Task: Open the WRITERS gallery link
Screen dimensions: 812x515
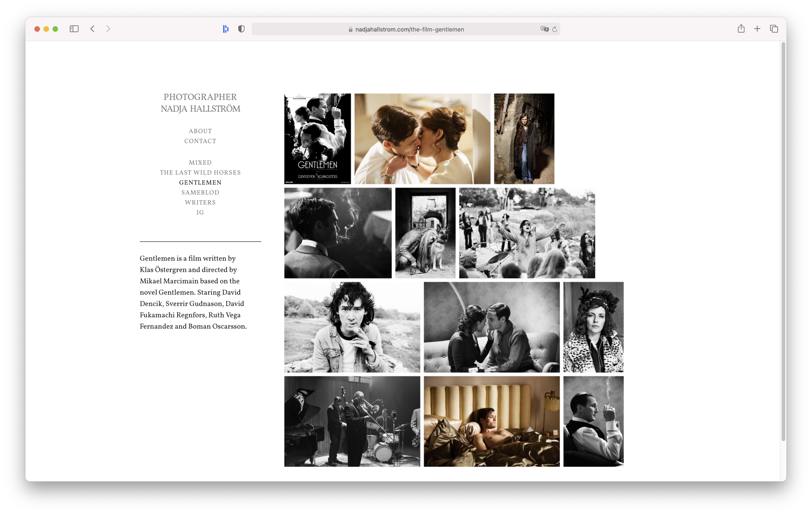Action: (x=200, y=203)
